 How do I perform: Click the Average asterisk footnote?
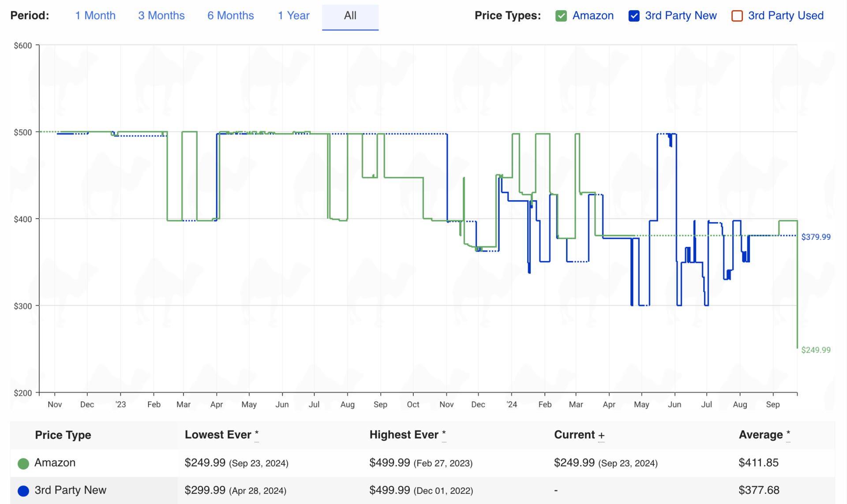click(788, 434)
